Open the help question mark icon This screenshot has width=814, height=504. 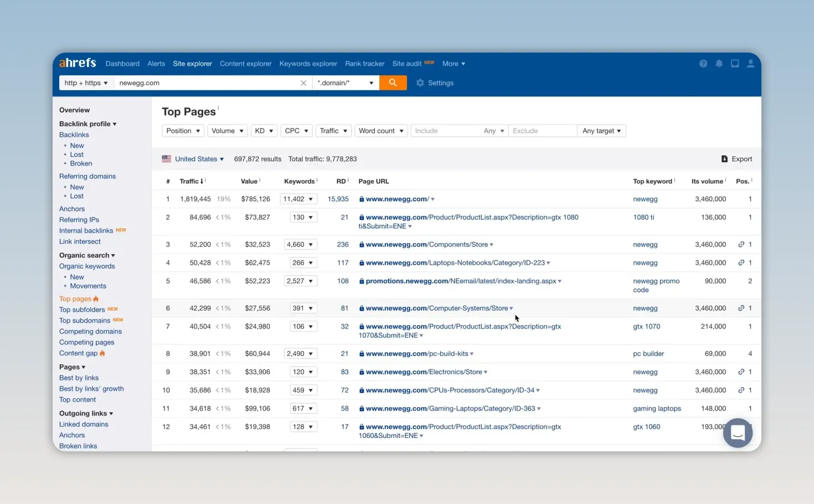click(703, 64)
